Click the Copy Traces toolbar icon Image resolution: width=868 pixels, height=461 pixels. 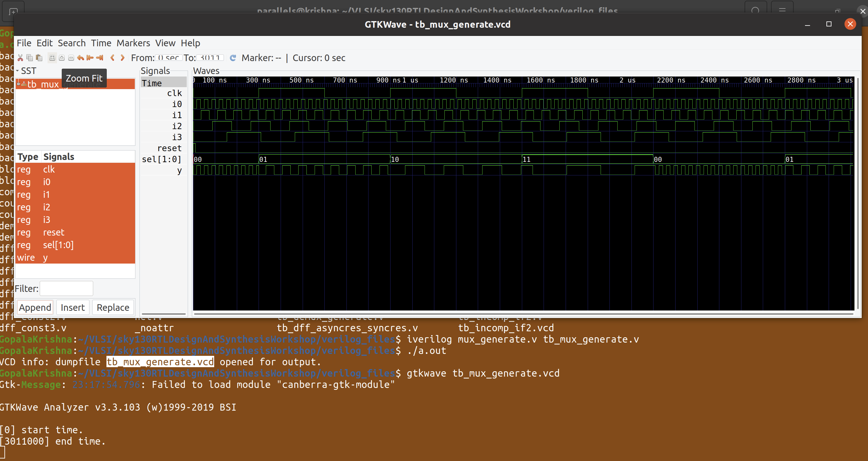pyautogui.click(x=30, y=58)
